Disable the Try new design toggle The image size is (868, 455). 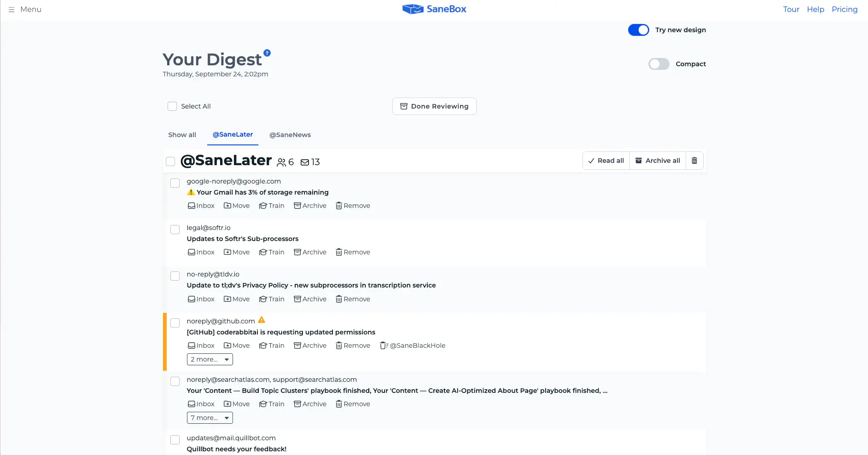639,30
